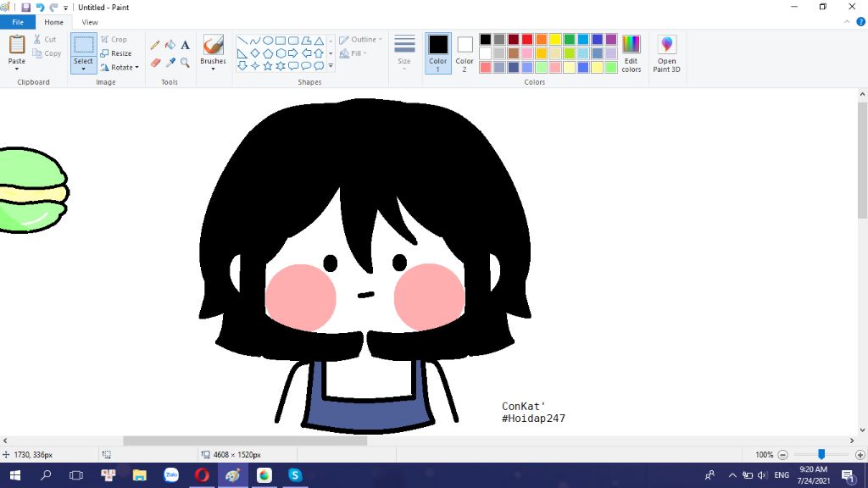Select the Right triangle shape
This screenshot has width=868, height=488.
click(x=242, y=53)
